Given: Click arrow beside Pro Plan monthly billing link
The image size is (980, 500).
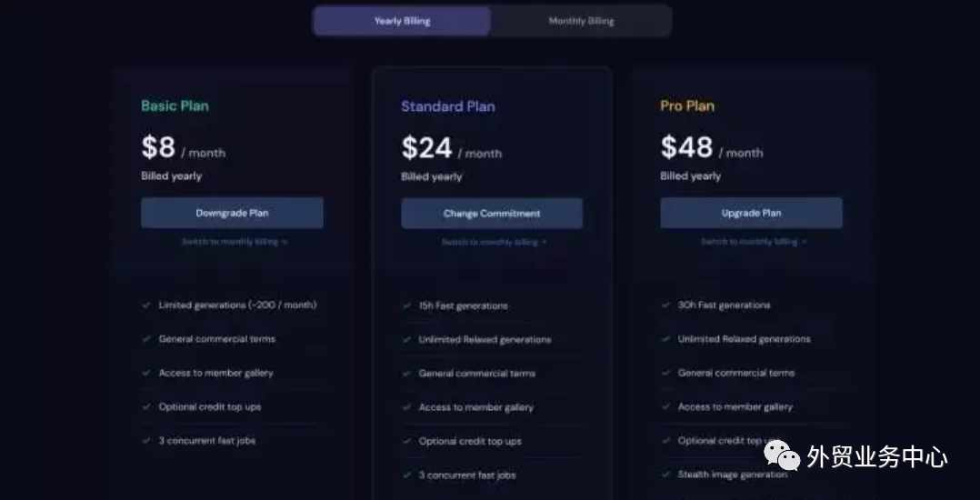Looking at the screenshot, I should tap(804, 242).
